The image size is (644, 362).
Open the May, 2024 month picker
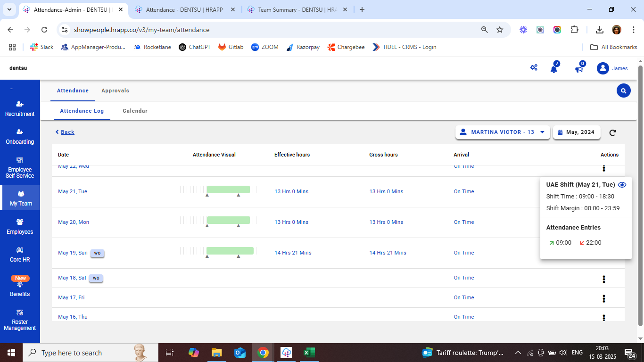[x=576, y=132]
